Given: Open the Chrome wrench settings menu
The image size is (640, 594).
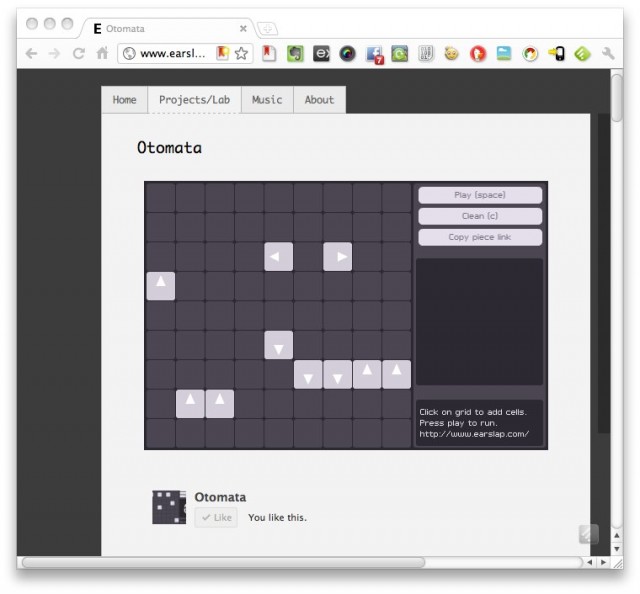Looking at the screenshot, I should 607,54.
